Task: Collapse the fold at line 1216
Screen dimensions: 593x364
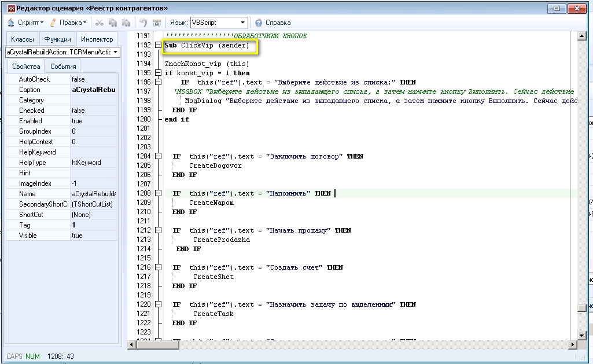Action: pos(158,267)
